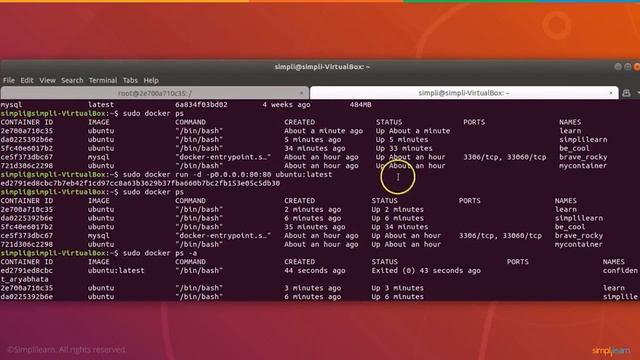Click '4 weeks ago' in the mysql row
The height and width of the screenshot is (360, 640).
point(286,105)
